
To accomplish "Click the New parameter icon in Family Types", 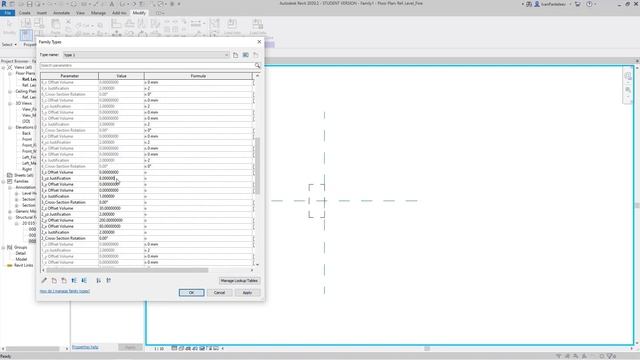I will click(x=54, y=280).
